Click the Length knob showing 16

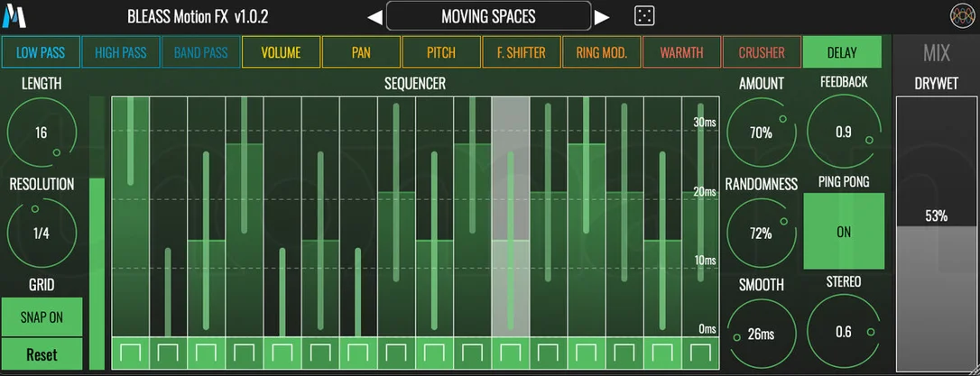click(42, 133)
